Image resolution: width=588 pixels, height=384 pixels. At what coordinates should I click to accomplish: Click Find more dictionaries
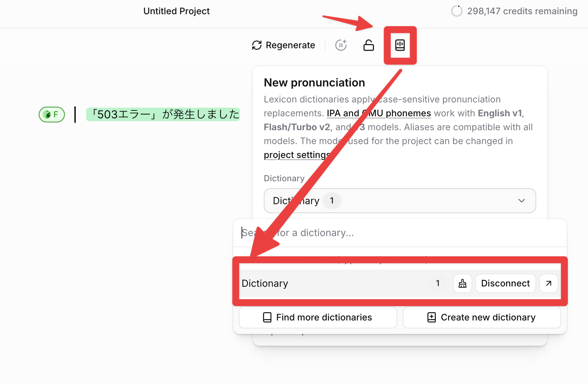tap(318, 317)
